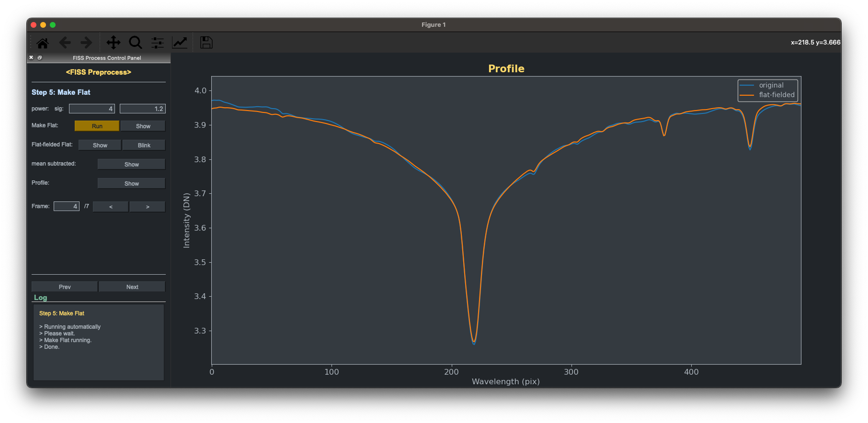Save the figure with the floppy disk icon

pyautogui.click(x=206, y=43)
